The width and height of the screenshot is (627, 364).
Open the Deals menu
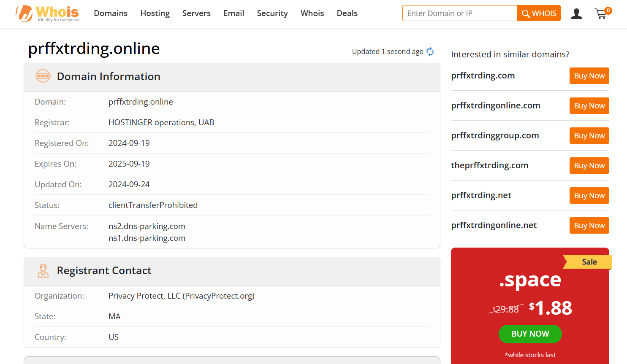347,13
